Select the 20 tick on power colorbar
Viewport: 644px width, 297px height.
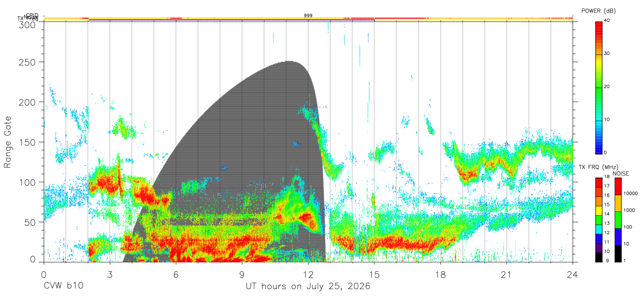click(x=607, y=87)
